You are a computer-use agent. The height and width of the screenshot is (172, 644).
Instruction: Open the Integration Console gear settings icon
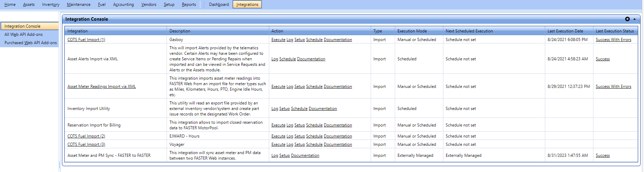pos(627,19)
